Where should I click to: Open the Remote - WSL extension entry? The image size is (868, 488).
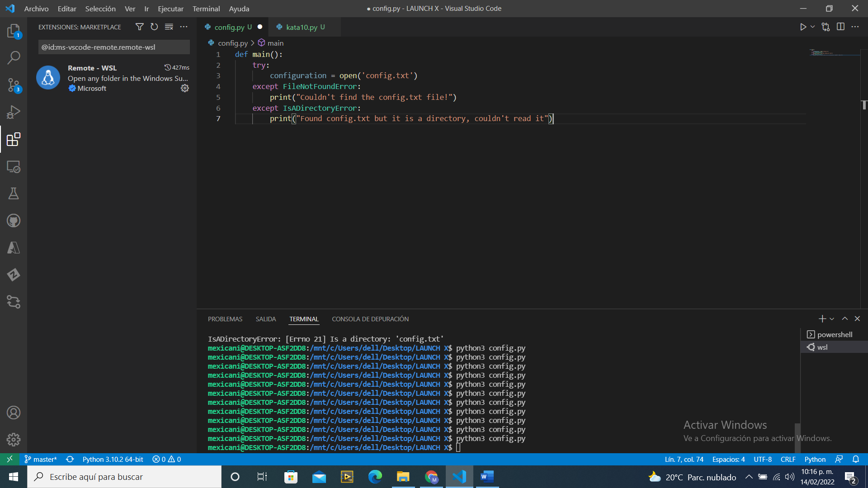pyautogui.click(x=112, y=78)
